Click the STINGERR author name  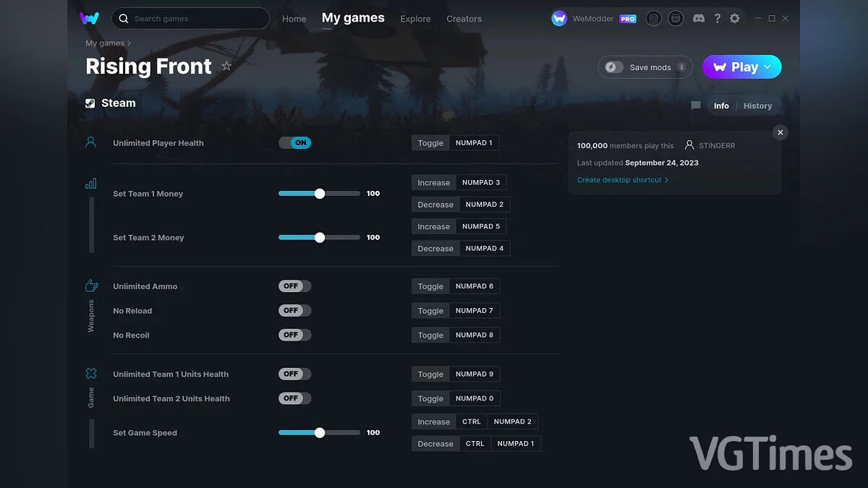tap(717, 146)
